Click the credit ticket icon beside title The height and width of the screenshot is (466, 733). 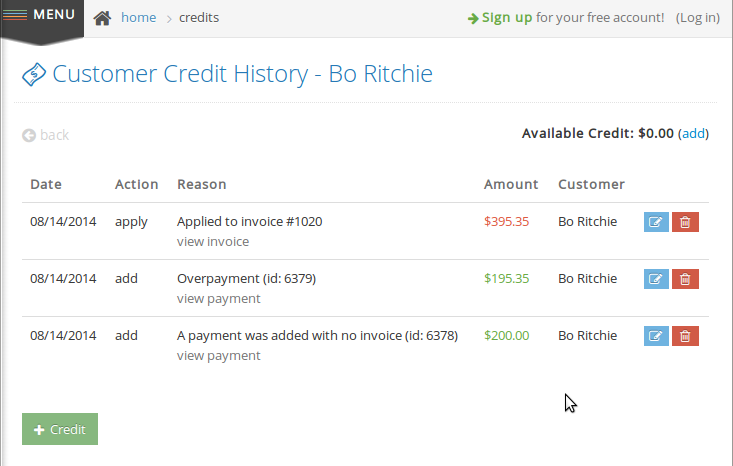34,74
